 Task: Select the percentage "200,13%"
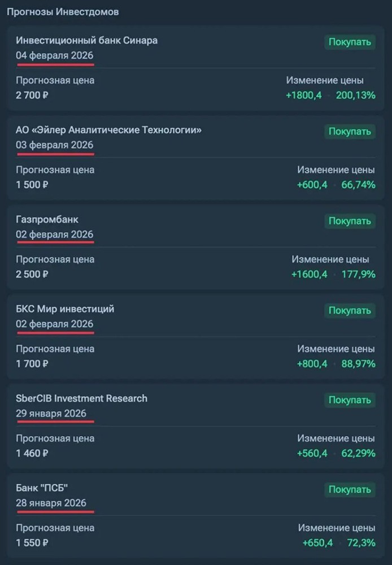pos(357,95)
